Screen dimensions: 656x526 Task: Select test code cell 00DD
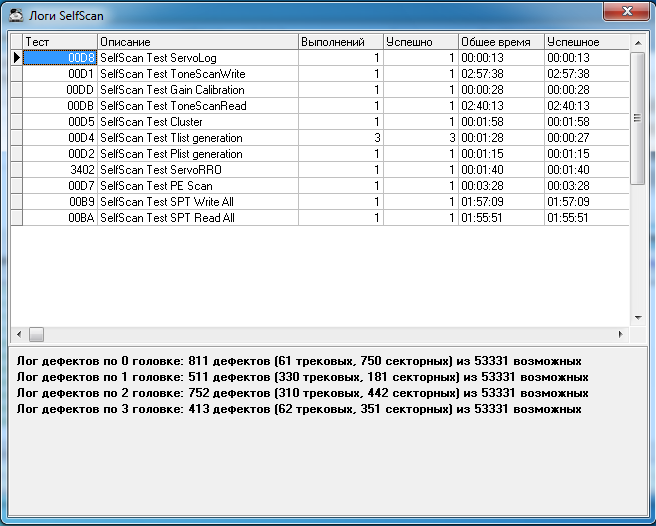(60, 90)
